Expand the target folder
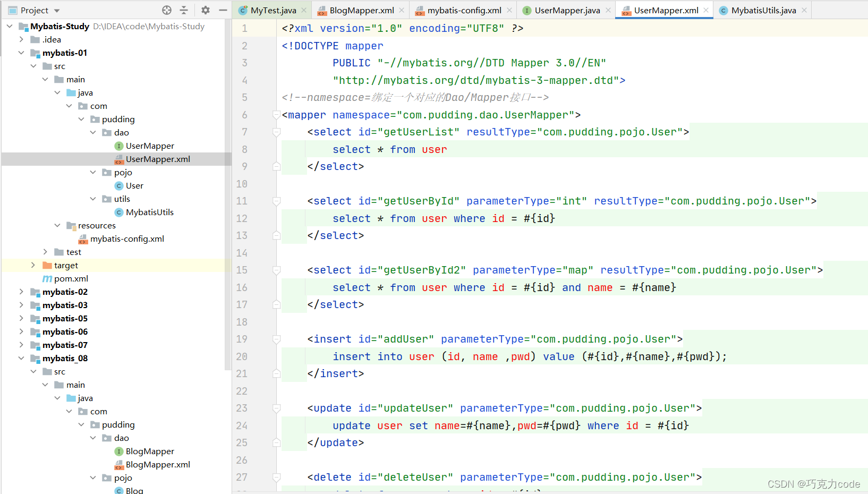Image resolution: width=868 pixels, height=494 pixels. [x=33, y=265]
